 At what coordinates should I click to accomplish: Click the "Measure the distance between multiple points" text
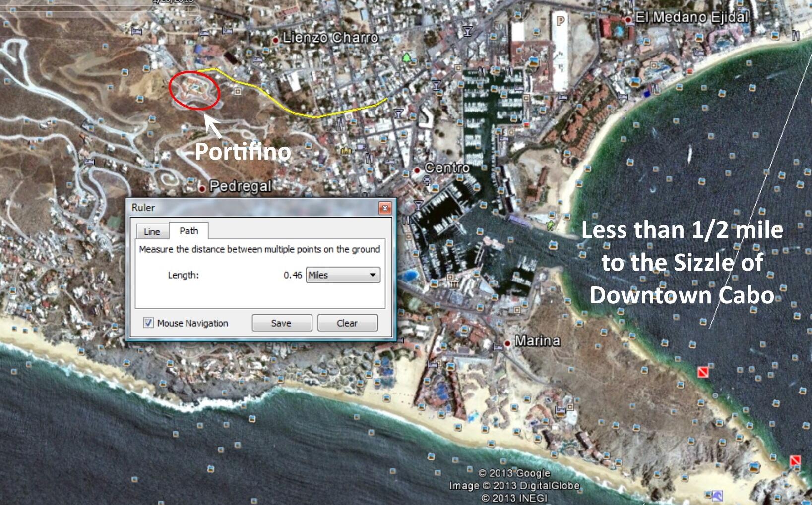pyautogui.click(x=259, y=249)
